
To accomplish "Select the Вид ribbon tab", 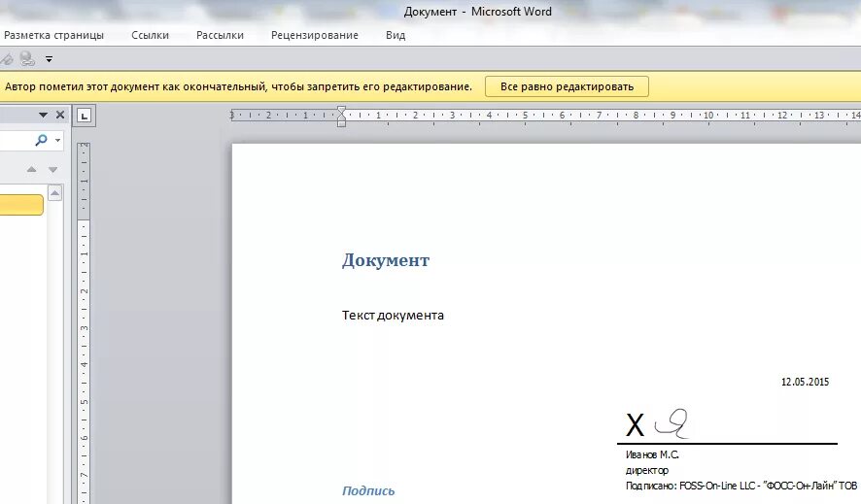I will [396, 35].
